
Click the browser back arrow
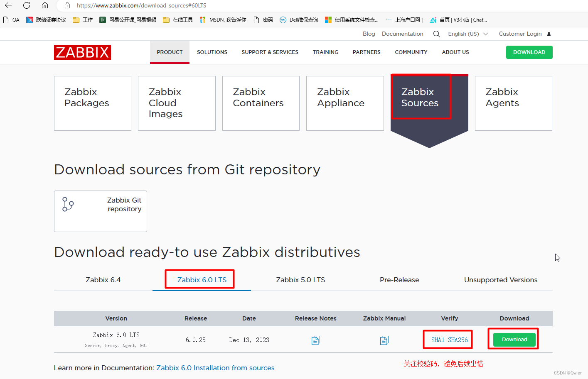(x=8, y=5)
